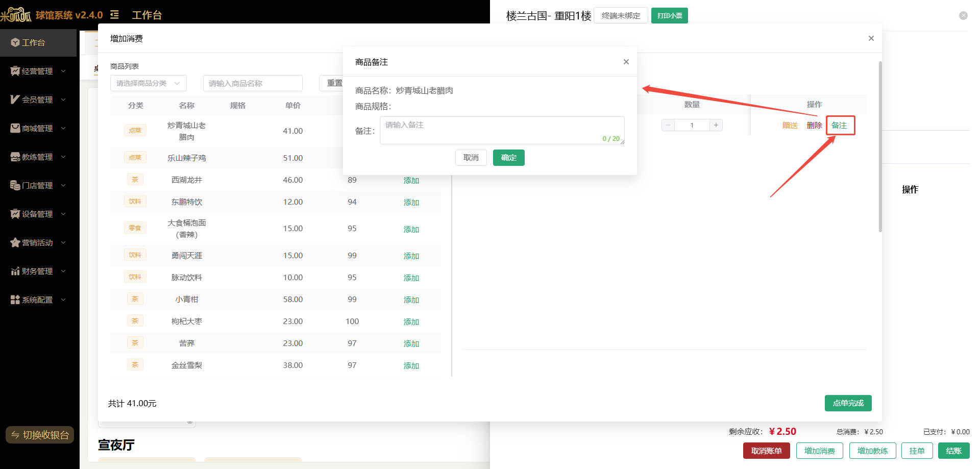Click the 请输入备注 textarea
The height and width of the screenshot is (469, 980).
coord(502,130)
